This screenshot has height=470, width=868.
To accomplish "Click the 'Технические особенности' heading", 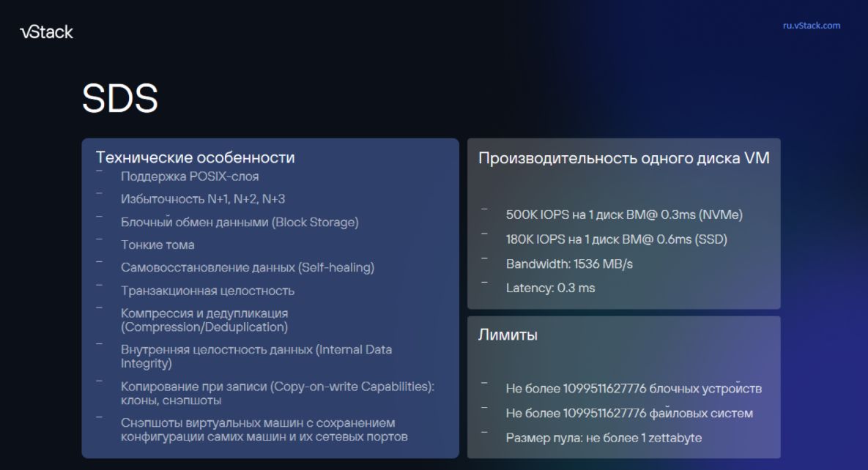I will [195, 158].
